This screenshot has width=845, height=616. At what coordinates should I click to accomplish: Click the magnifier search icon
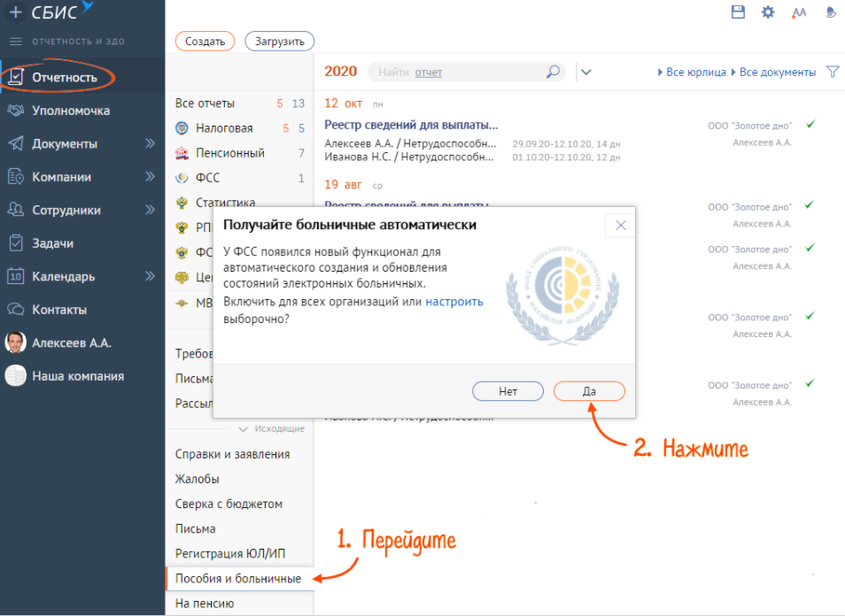(x=553, y=72)
